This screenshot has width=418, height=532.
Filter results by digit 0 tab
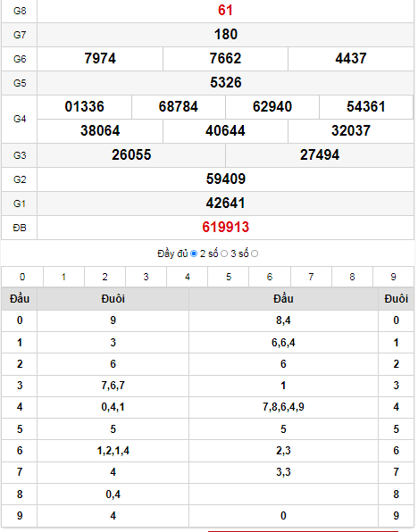pos(22,277)
